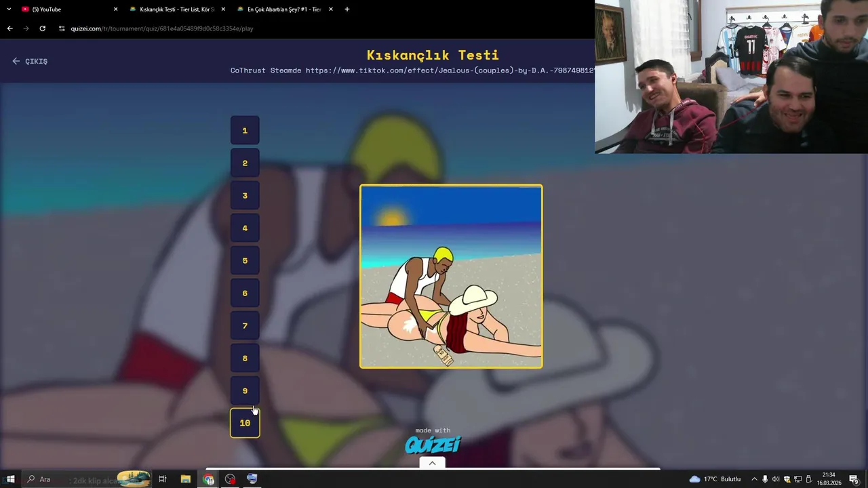Close the Kıskançlık Testi tab
The image size is (868, 488).
click(x=223, y=9)
